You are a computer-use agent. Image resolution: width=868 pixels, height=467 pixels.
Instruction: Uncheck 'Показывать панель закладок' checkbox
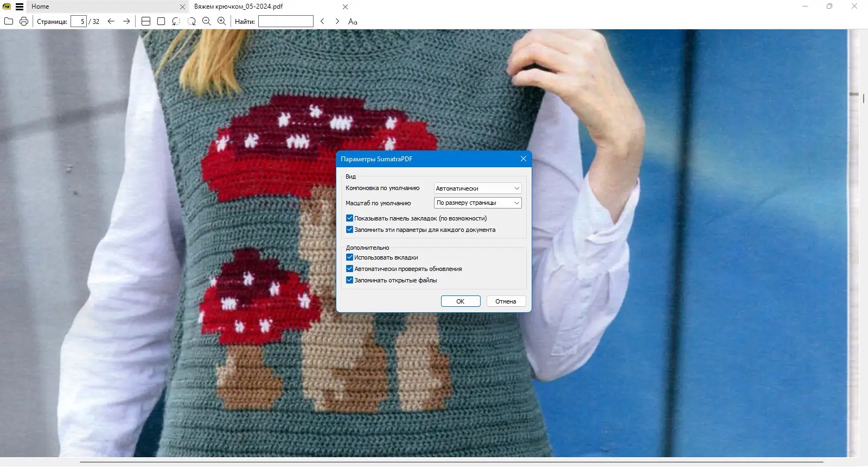click(349, 218)
